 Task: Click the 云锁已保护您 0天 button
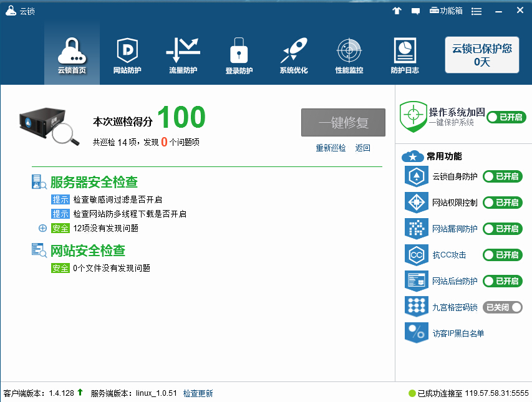pyautogui.click(x=481, y=55)
